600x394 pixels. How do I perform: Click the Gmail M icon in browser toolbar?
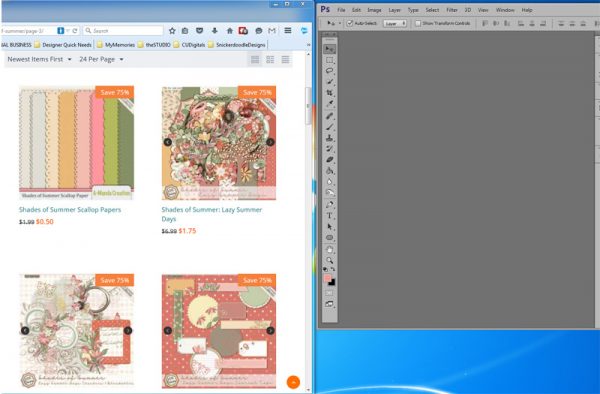(272, 31)
